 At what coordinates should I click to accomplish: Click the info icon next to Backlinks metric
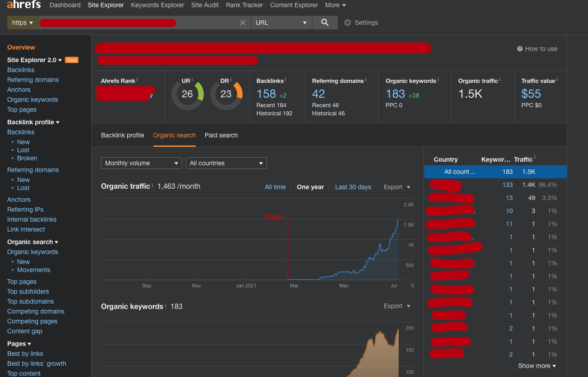[x=285, y=79]
